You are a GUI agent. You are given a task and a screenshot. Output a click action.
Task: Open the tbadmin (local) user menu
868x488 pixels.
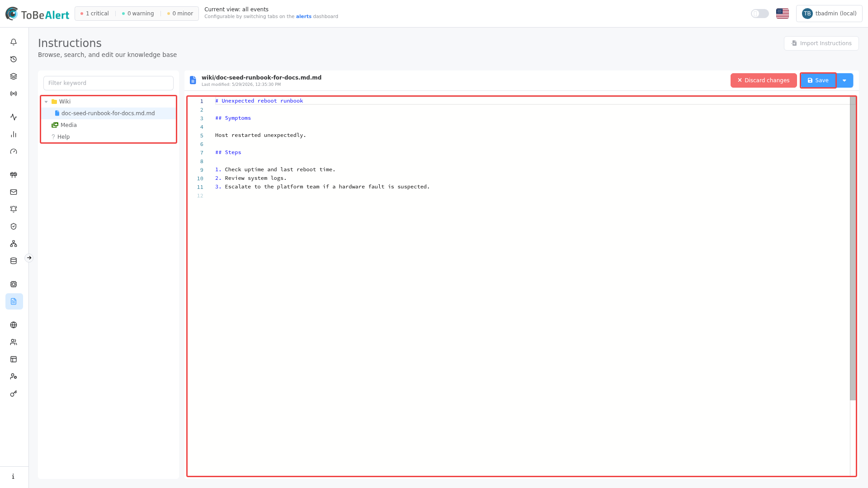[x=829, y=14]
